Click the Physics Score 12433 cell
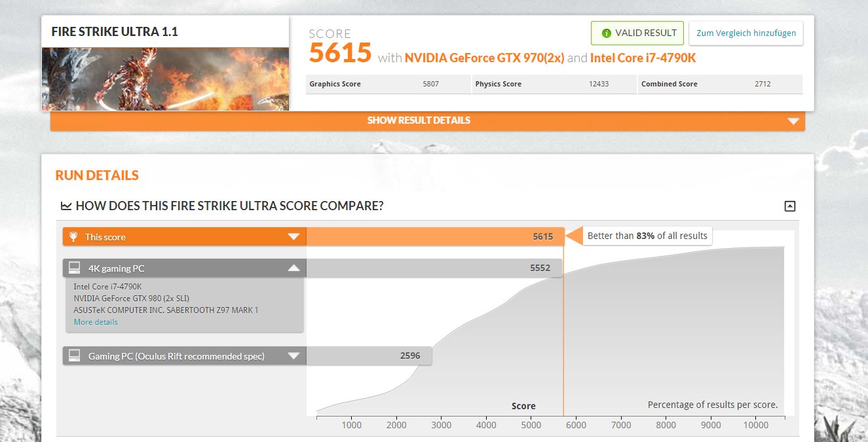 tap(554, 84)
